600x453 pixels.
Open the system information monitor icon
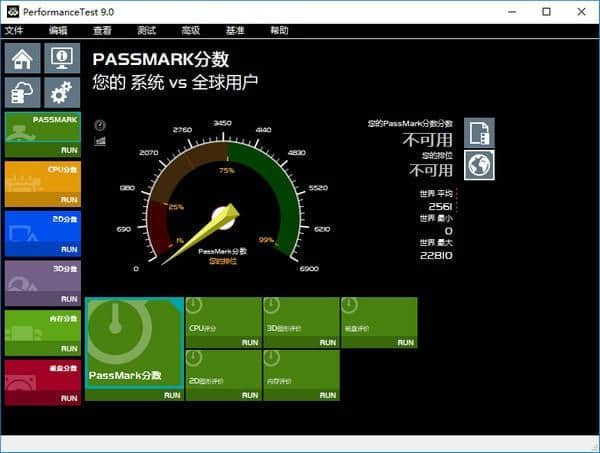tap(62, 58)
